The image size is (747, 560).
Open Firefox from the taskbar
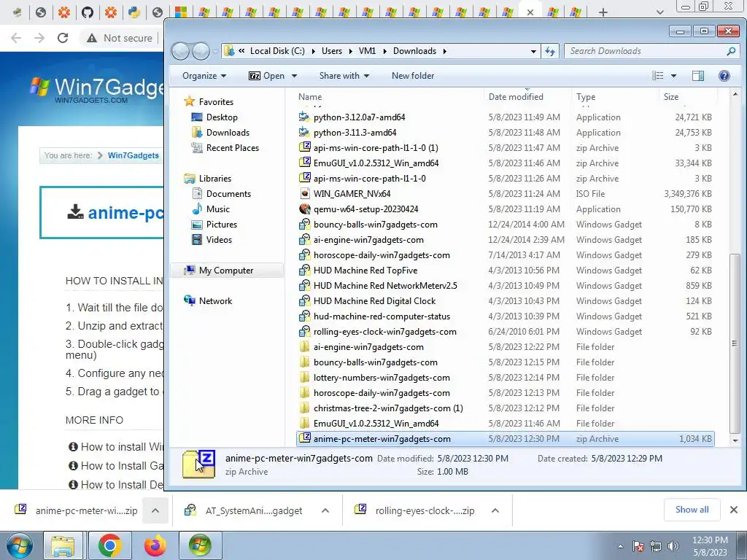point(155,545)
